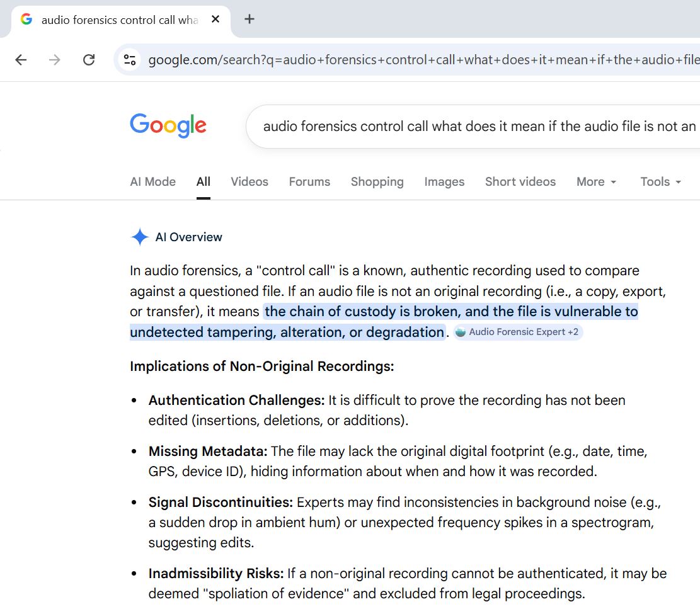Click the browser back arrow
Image resolution: width=700 pixels, height=614 pixels.
click(x=21, y=60)
